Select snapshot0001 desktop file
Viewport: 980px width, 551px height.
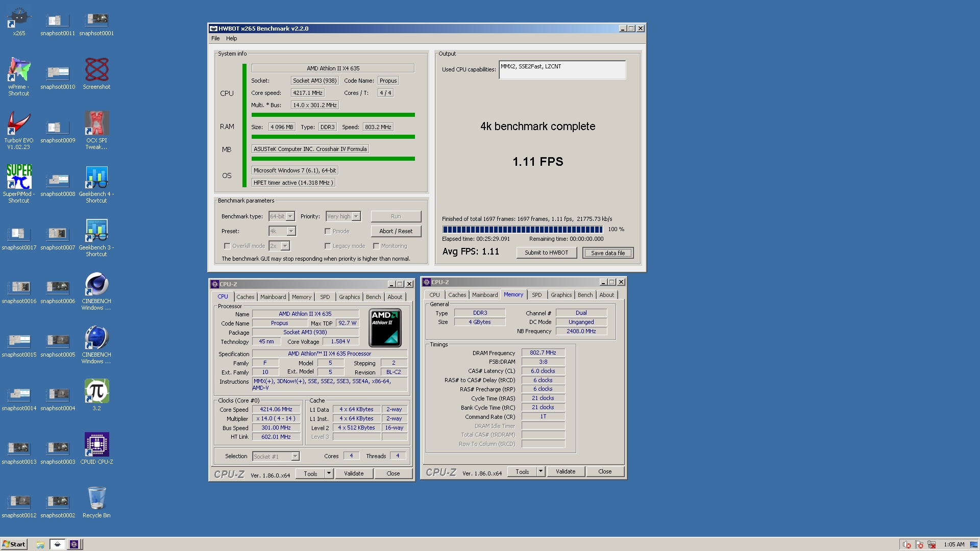(x=96, y=23)
